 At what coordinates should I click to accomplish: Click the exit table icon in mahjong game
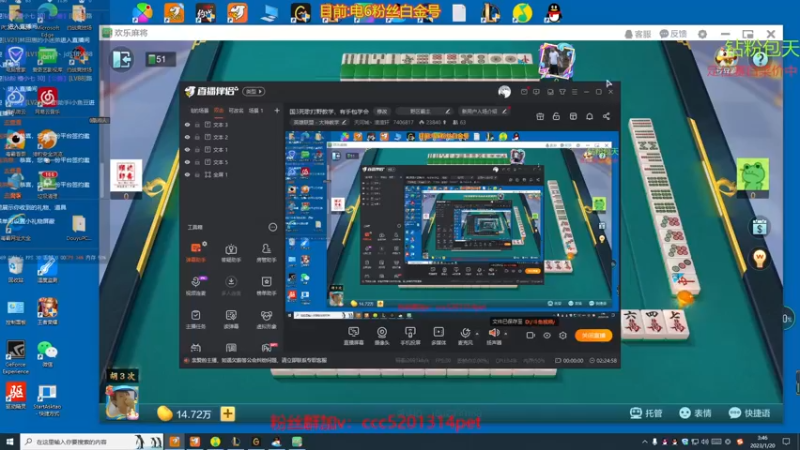(x=122, y=59)
